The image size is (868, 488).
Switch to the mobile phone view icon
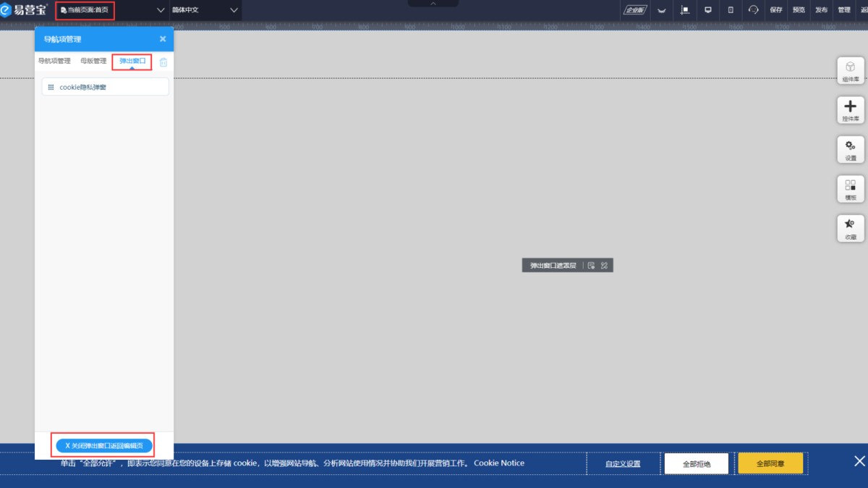(x=731, y=10)
